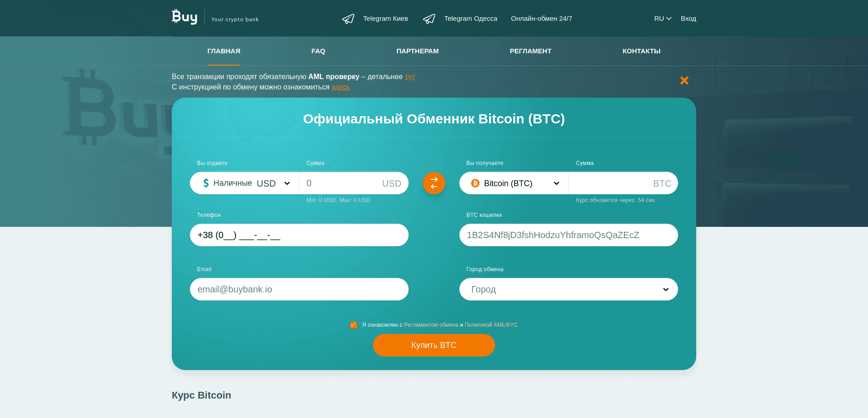Click the Buy crypto bank logo
868x418 pixels.
(184, 17)
